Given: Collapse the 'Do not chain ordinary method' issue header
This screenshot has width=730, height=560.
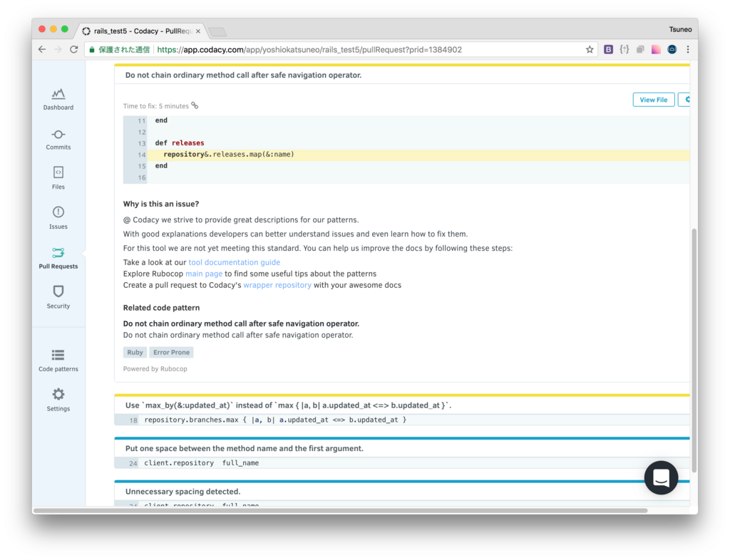Looking at the screenshot, I should (x=402, y=75).
